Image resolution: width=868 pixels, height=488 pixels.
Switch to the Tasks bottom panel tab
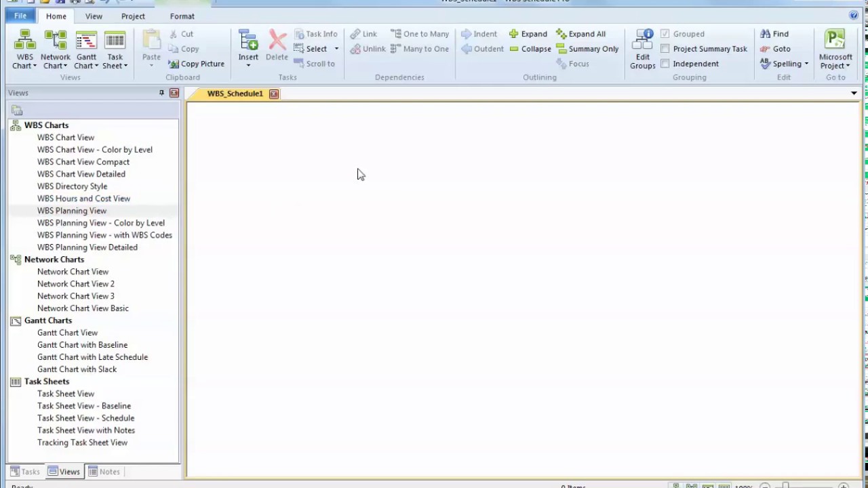click(x=25, y=472)
